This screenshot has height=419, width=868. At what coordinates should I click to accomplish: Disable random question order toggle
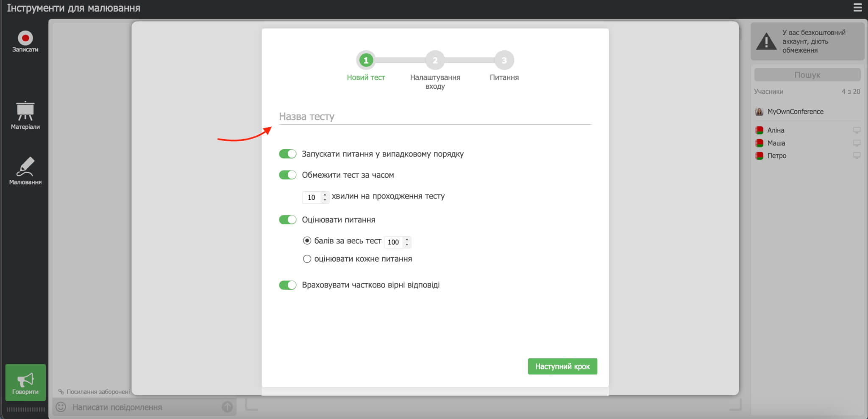pyautogui.click(x=288, y=154)
